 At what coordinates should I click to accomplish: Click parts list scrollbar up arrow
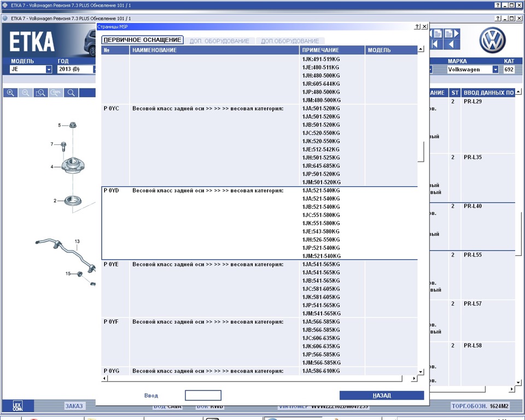pyautogui.click(x=518, y=92)
